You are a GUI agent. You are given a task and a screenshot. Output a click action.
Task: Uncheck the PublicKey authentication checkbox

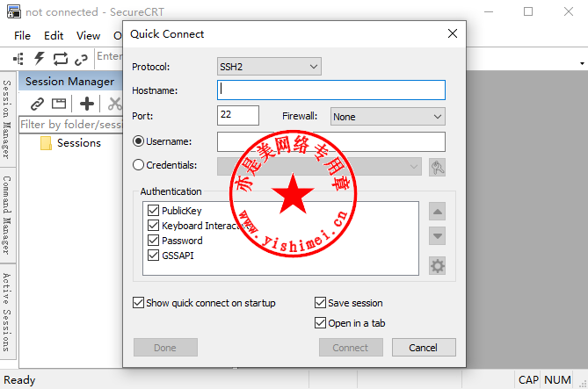153,211
